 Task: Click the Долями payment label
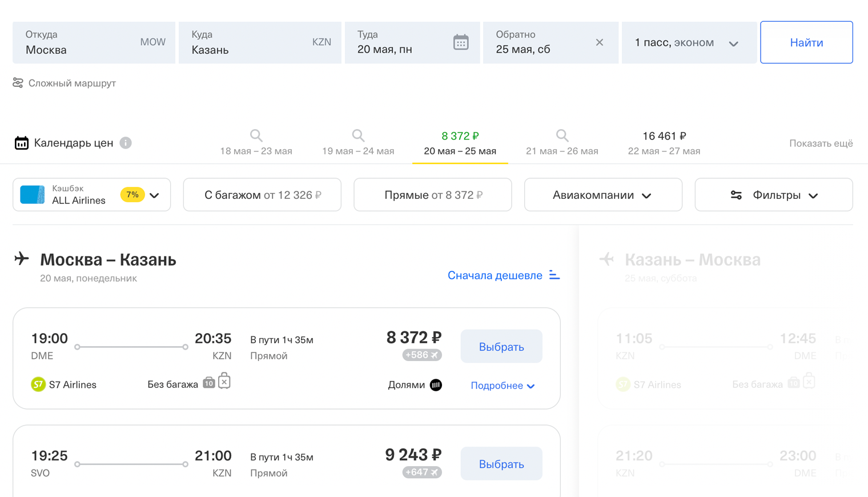(x=406, y=385)
